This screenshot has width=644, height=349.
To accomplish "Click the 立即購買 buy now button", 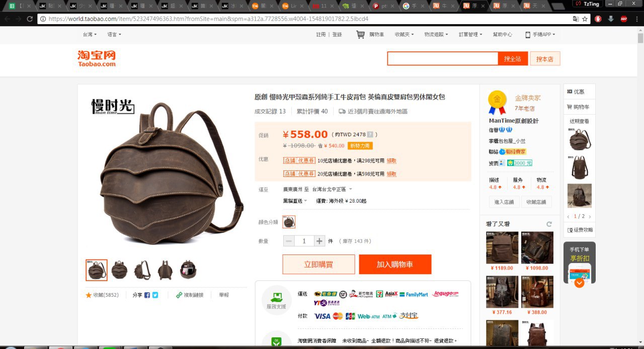I will (x=318, y=265).
